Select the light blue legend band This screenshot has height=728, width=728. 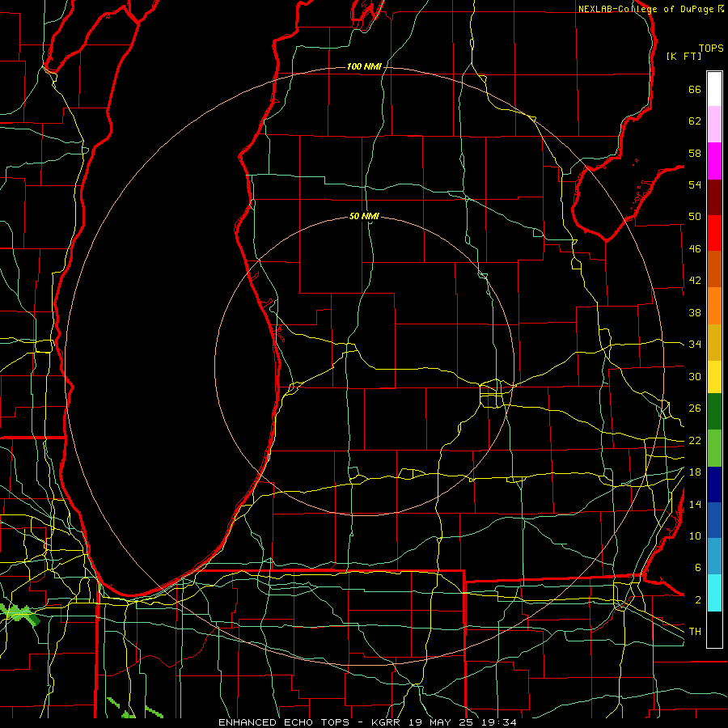pos(714,557)
